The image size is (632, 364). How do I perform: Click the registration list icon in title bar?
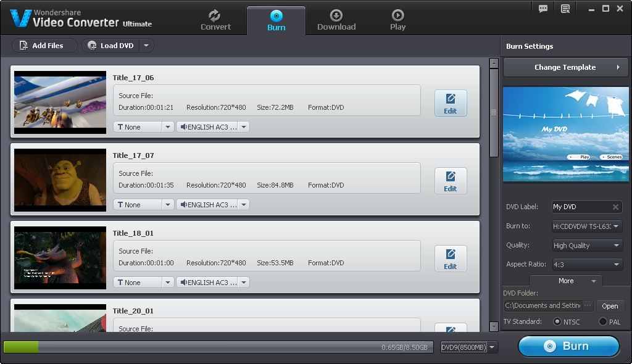click(565, 9)
